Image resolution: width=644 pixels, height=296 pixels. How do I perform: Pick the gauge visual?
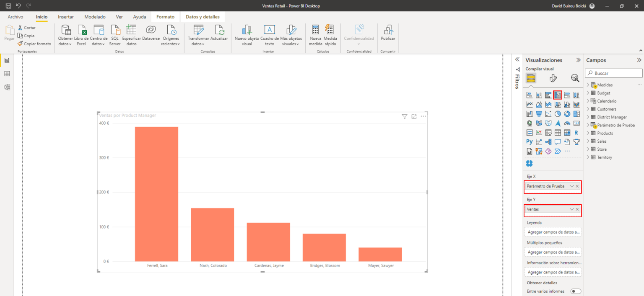click(567, 123)
